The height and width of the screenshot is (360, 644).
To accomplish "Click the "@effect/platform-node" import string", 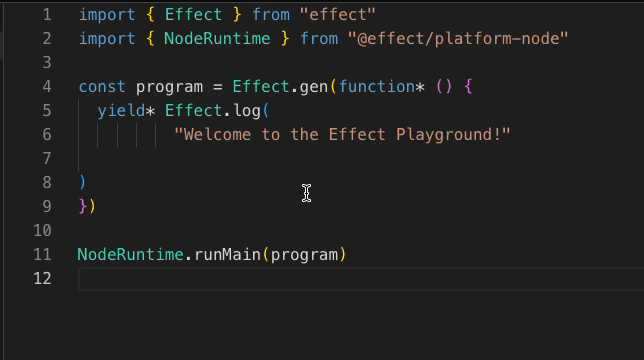I will (458, 39).
